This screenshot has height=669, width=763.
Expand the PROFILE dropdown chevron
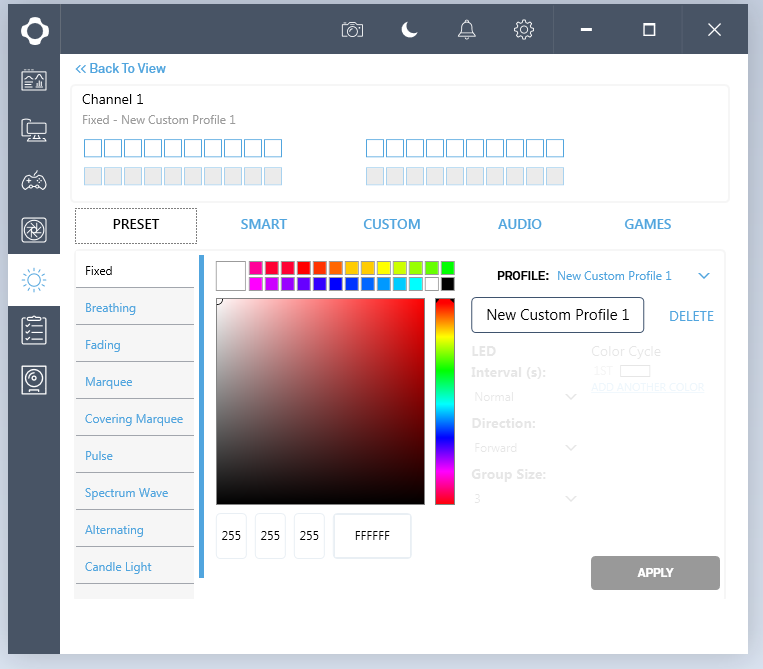(704, 276)
